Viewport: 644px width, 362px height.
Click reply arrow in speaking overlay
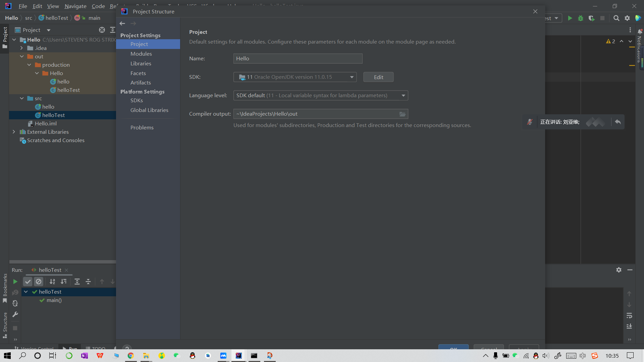618,122
